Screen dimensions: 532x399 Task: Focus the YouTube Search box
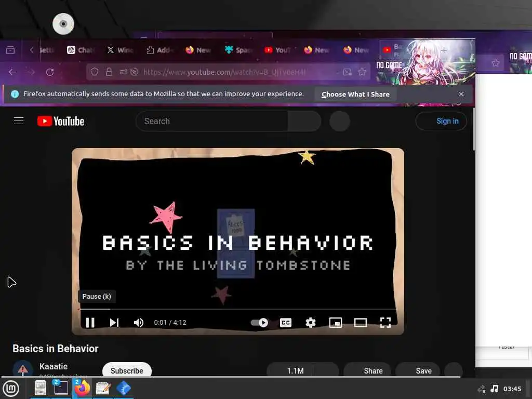212,121
